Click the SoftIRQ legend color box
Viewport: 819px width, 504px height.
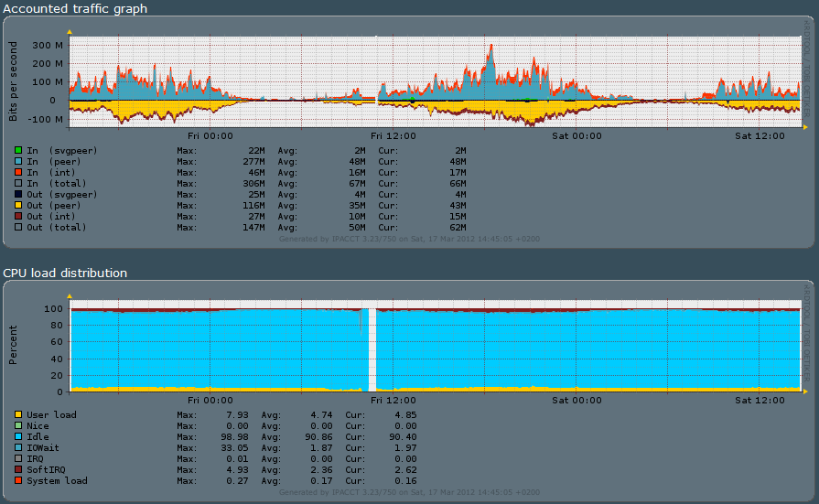pyautogui.click(x=18, y=470)
